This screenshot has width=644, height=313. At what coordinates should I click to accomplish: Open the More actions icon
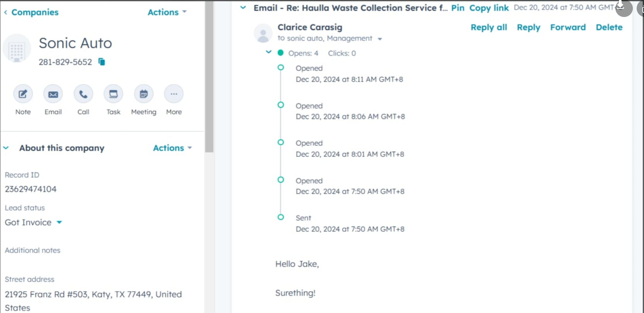pos(174,94)
